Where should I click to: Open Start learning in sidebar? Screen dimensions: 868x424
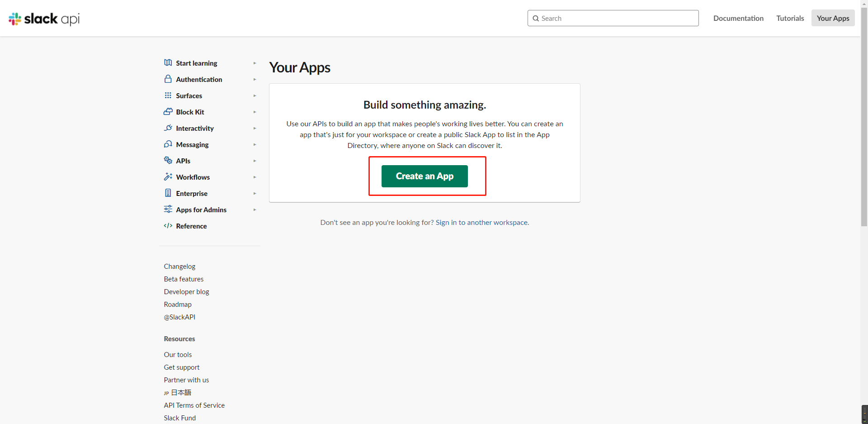tap(197, 63)
